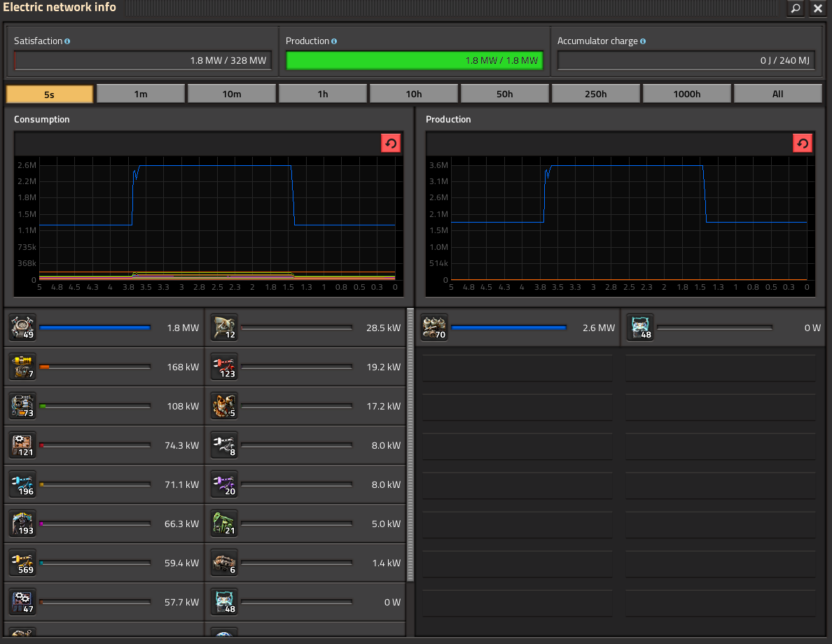Screen dimensions: 832x644
Task: Click the pump icon with count 6
Action: click(224, 563)
